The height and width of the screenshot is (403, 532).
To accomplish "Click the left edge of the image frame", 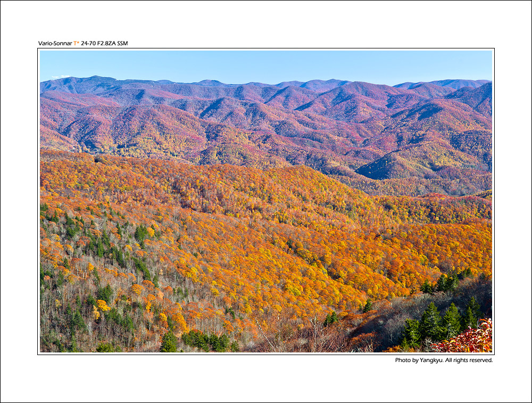I will [x=40, y=202].
